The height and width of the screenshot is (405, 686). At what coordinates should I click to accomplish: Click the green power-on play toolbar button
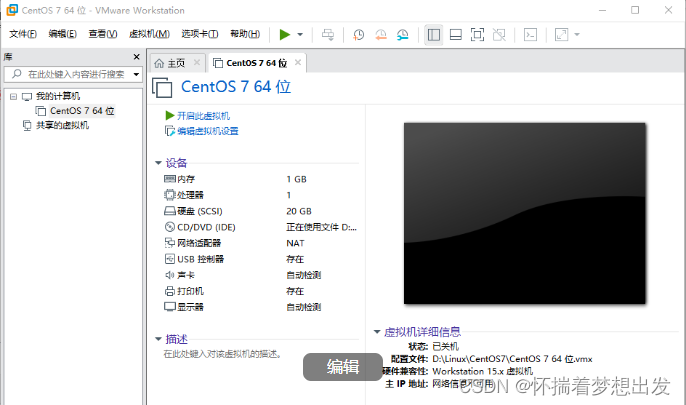point(285,35)
